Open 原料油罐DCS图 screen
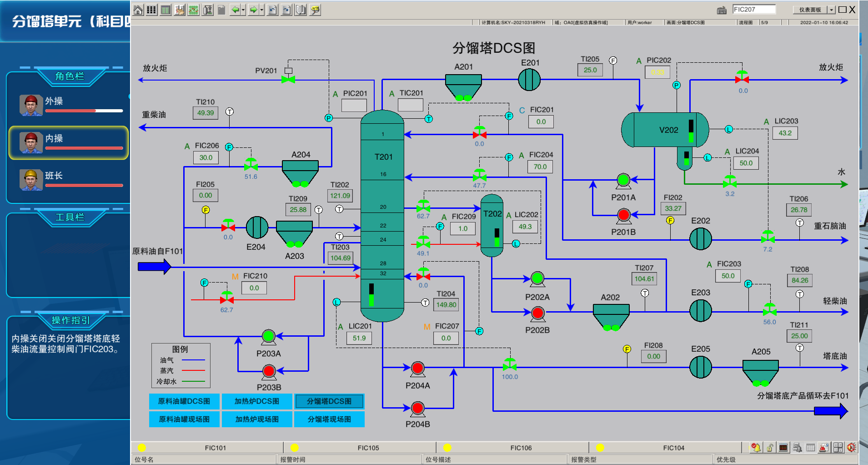868x465 pixels. click(184, 401)
